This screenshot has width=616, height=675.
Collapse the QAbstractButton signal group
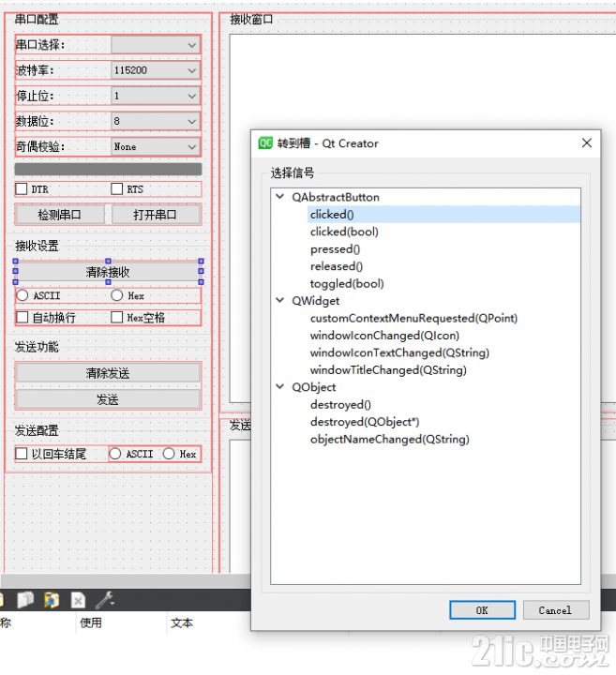tap(279, 197)
